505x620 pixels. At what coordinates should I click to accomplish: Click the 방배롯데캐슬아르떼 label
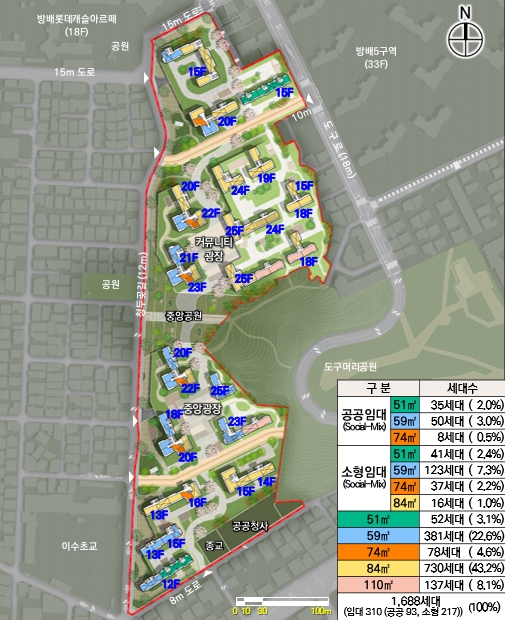[77, 19]
